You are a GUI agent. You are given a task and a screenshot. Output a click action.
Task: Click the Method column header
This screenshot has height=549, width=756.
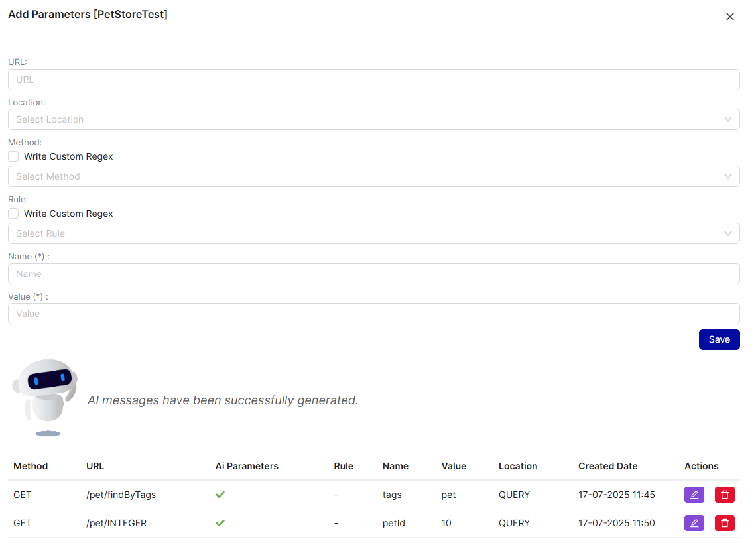click(31, 466)
